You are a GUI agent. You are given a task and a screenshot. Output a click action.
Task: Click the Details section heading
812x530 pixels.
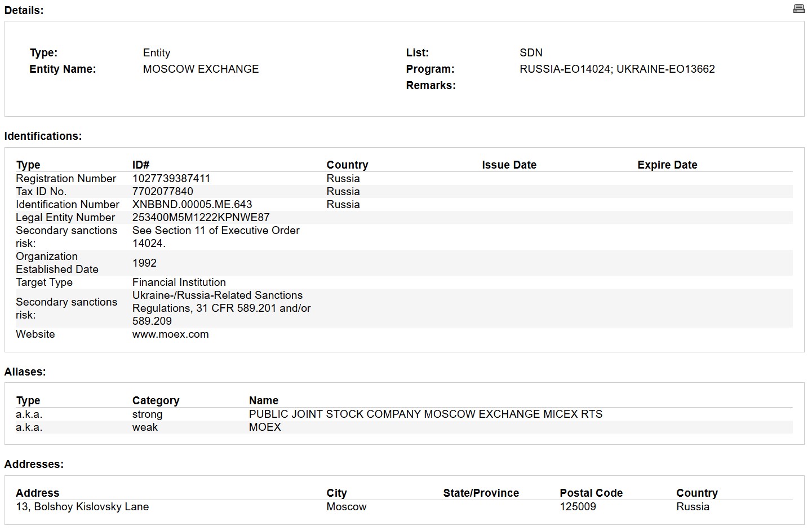tap(23, 10)
